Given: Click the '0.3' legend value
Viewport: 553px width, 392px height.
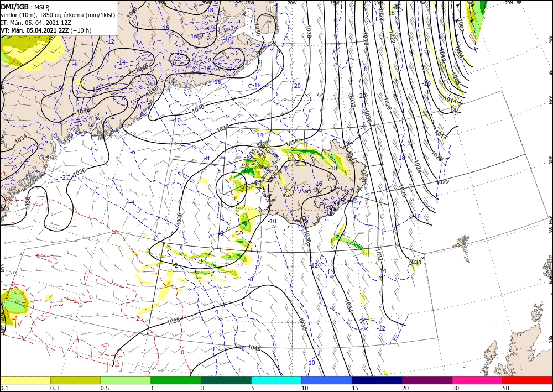Looking at the screenshot, I should (54, 388).
